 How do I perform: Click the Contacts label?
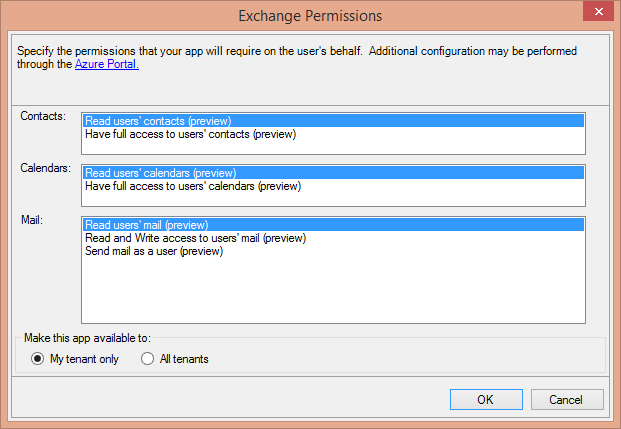(x=43, y=117)
